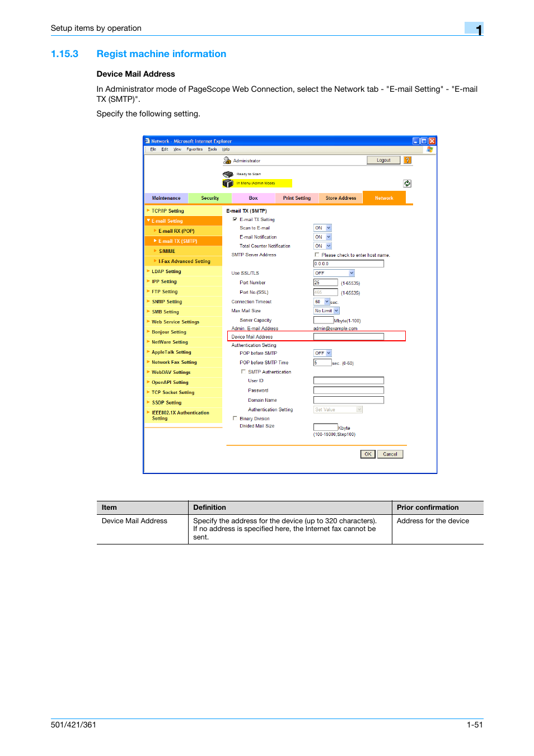
Task: Check 'Please check to enter host name' box
Action: 317,255
